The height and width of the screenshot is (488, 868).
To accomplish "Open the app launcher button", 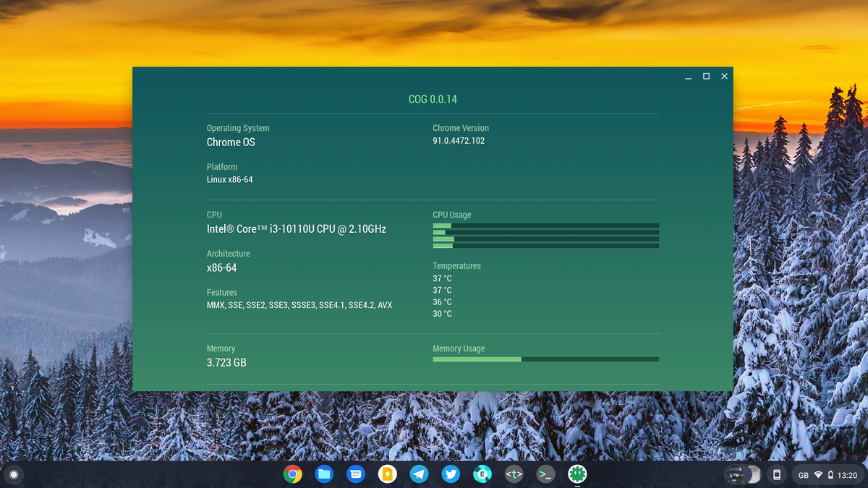I will coord(14,474).
